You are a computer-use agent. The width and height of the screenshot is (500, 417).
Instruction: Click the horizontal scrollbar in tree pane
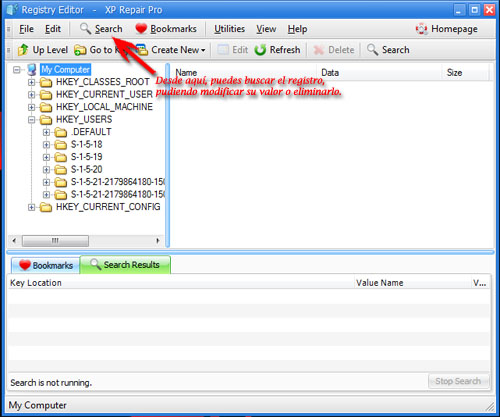tap(86, 241)
